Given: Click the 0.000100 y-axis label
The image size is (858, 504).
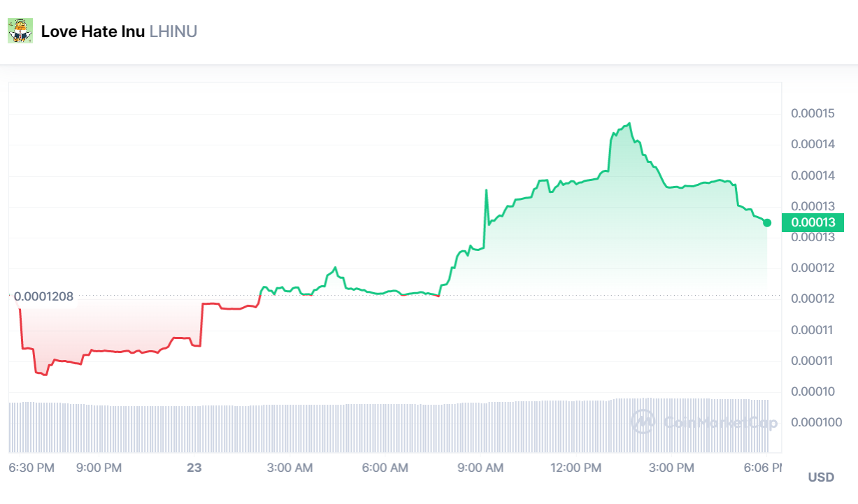Looking at the screenshot, I should point(815,422).
